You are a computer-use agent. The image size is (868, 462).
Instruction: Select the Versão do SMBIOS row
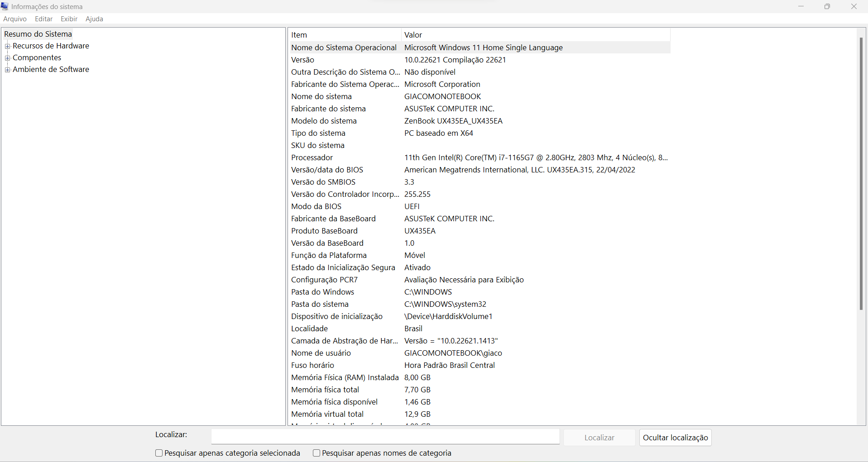pos(480,182)
